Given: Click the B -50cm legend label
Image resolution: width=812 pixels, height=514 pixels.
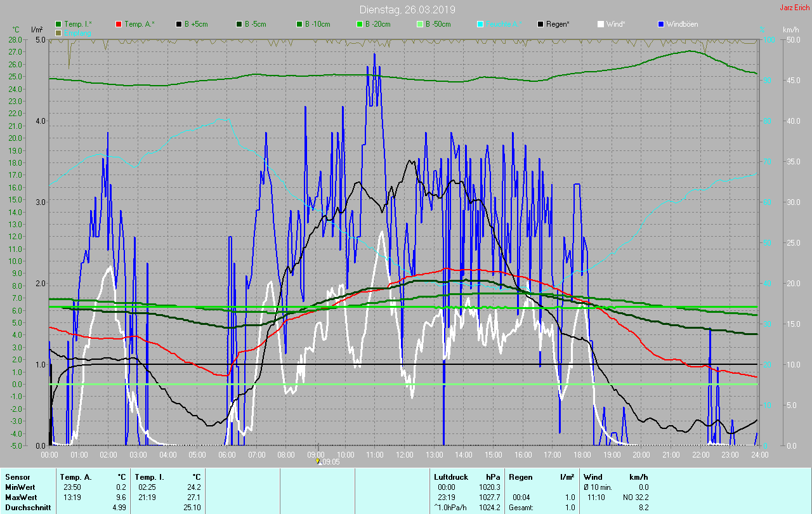Looking at the screenshot, I should 438,24.
